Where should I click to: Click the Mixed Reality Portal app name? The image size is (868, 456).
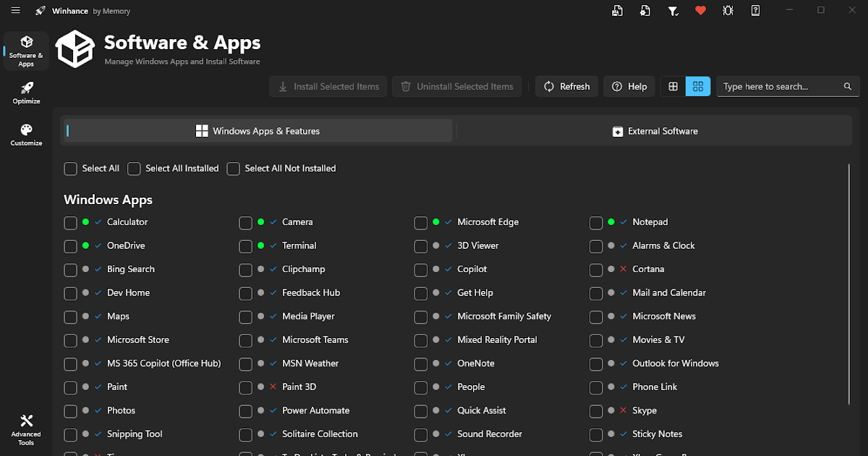(497, 339)
